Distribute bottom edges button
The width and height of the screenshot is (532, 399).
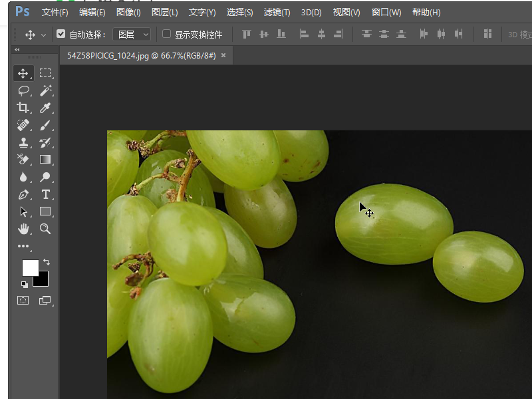click(402, 34)
